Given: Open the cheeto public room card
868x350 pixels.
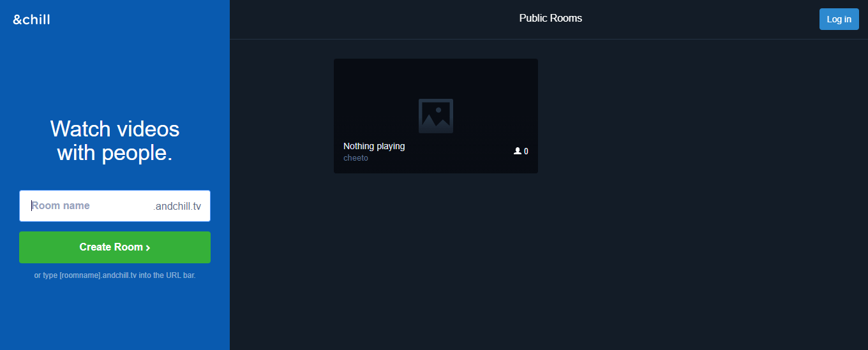Looking at the screenshot, I should (436, 116).
